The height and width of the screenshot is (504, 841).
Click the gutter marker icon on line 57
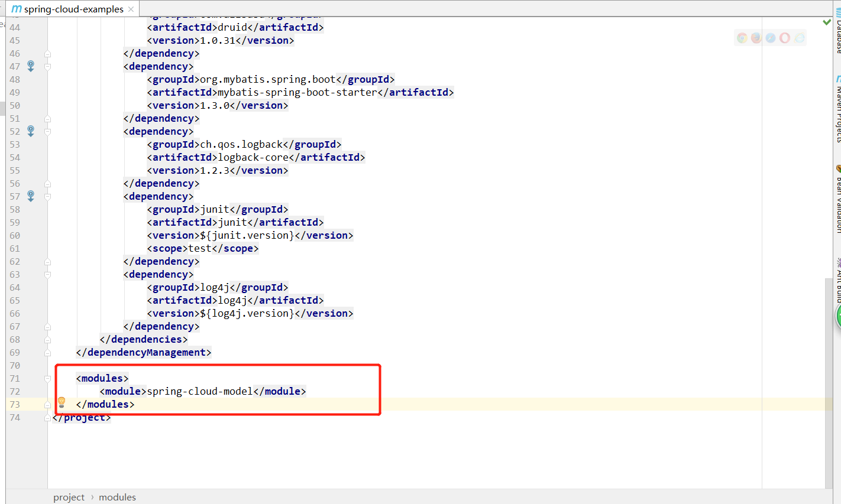pyautogui.click(x=31, y=196)
